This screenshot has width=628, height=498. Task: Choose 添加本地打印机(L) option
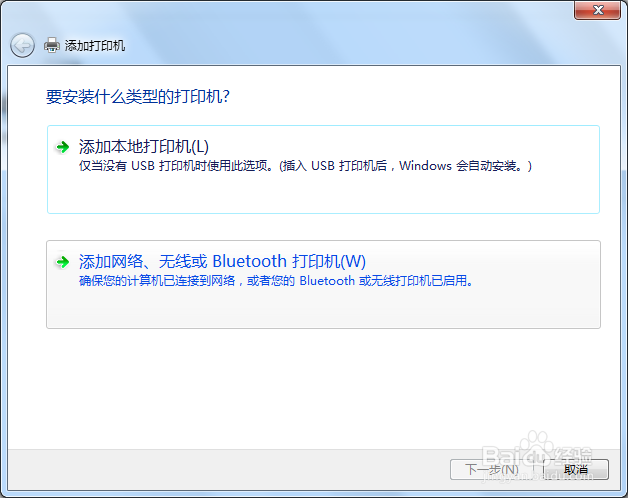click(x=323, y=169)
